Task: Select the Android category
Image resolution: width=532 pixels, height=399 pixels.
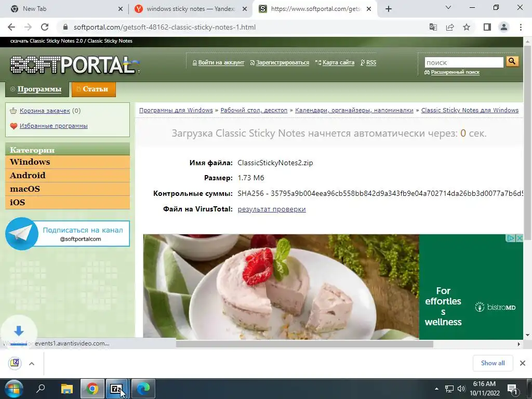Action: (68, 176)
